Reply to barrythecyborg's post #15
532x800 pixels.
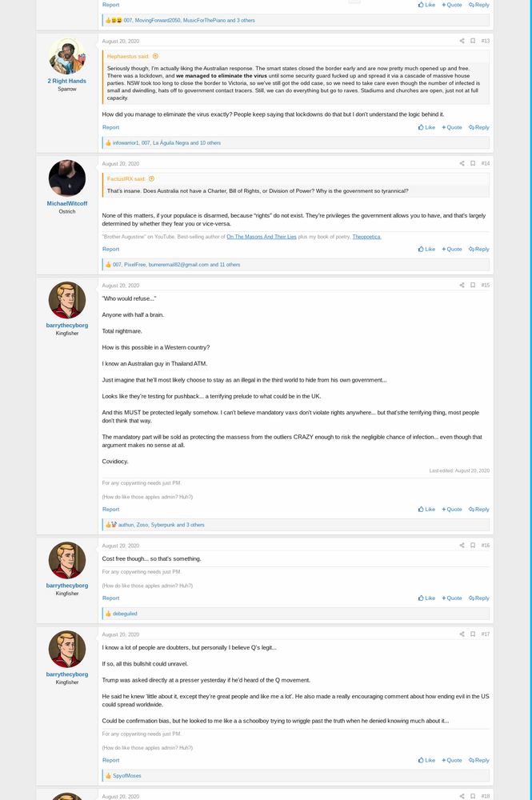(478, 509)
